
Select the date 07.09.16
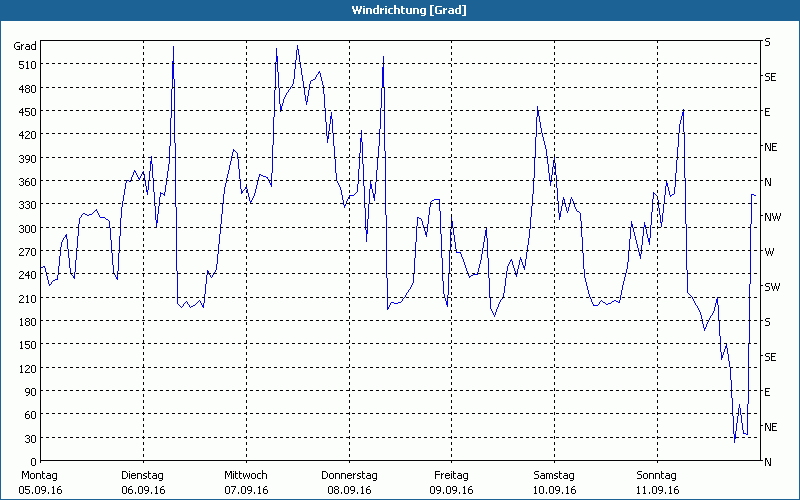[246, 490]
